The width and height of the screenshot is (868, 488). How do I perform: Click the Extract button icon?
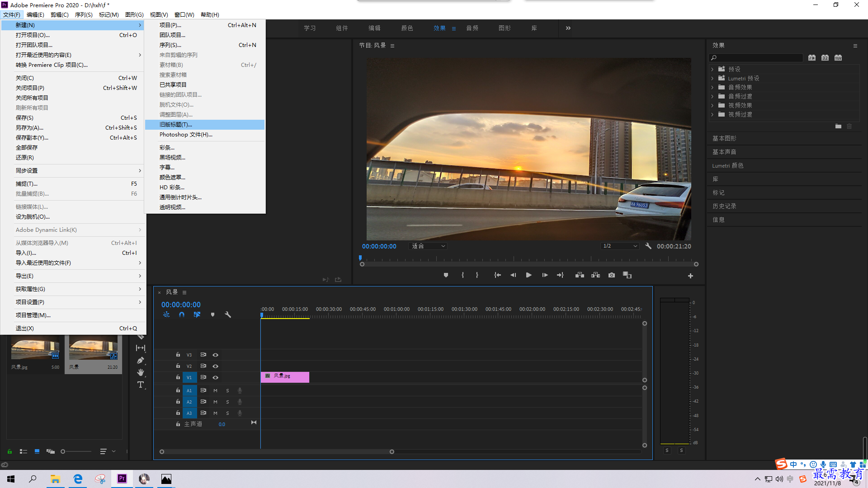(595, 275)
